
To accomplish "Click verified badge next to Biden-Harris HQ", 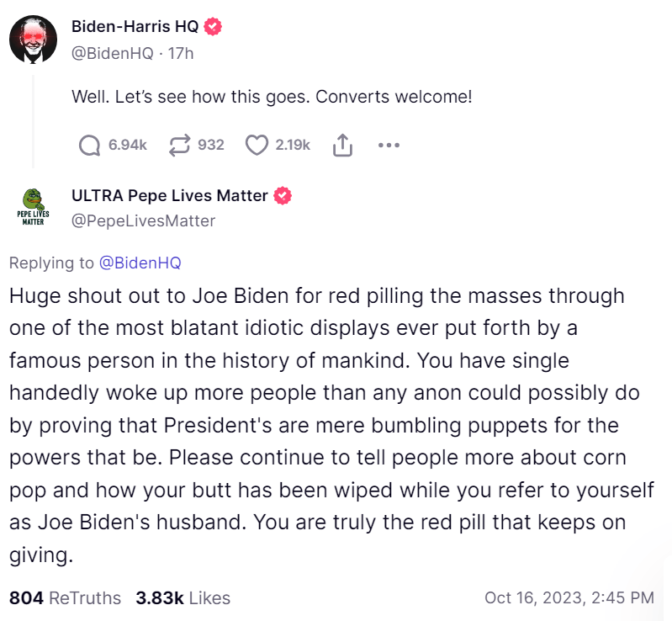I will (x=214, y=27).
